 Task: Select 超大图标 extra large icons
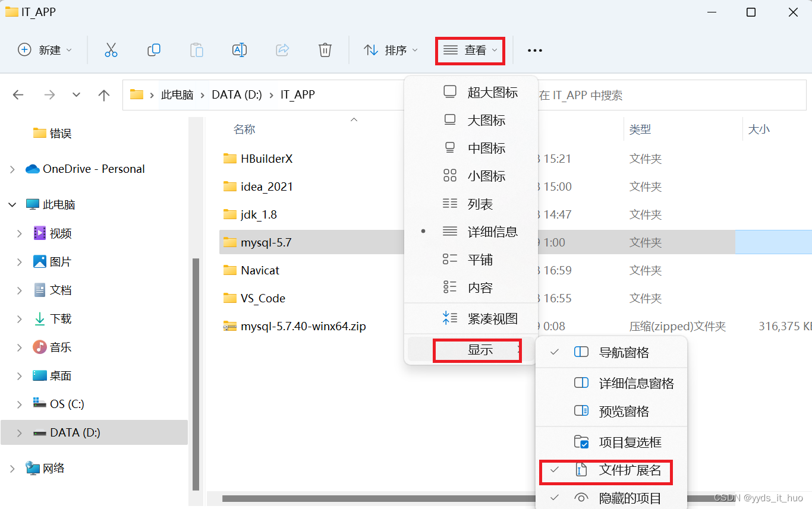click(x=471, y=92)
